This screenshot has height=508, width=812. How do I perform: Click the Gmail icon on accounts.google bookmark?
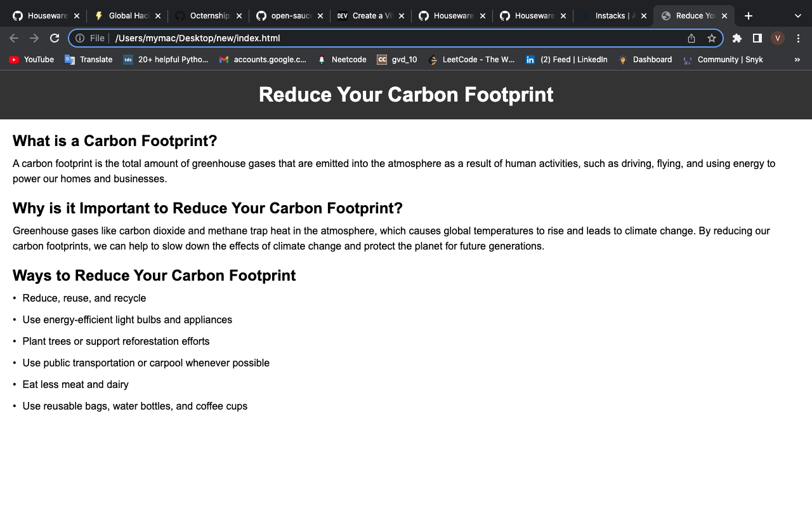pyautogui.click(x=223, y=60)
